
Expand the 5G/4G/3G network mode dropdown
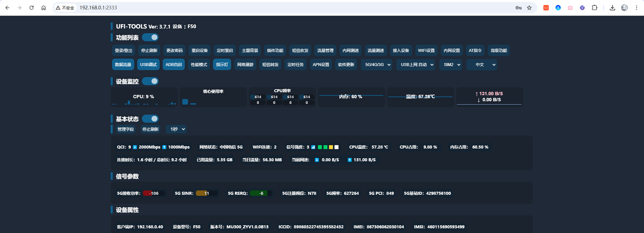tap(378, 65)
